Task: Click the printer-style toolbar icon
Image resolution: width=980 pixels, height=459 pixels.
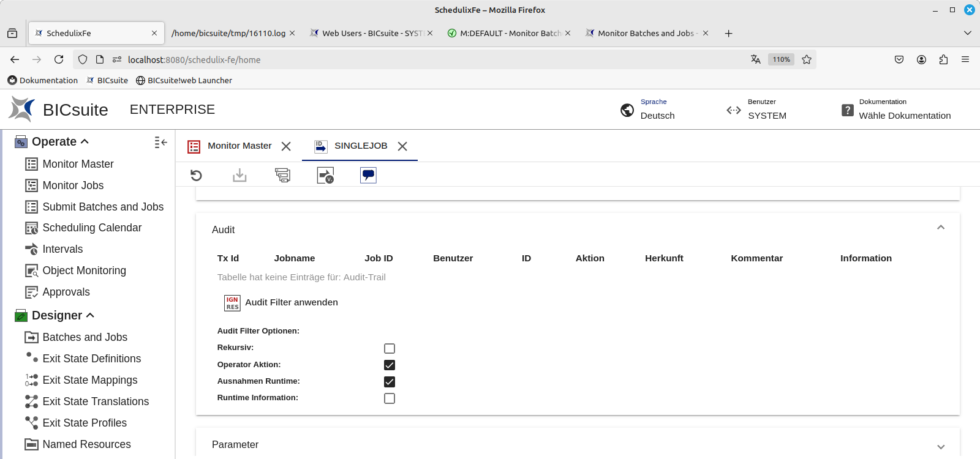Action: [x=282, y=176]
